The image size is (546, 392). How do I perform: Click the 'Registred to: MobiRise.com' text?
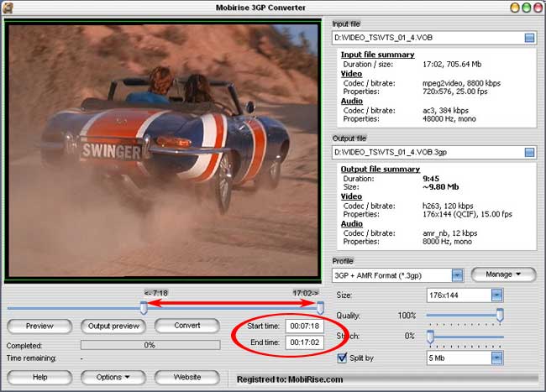[x=290, y=379]
